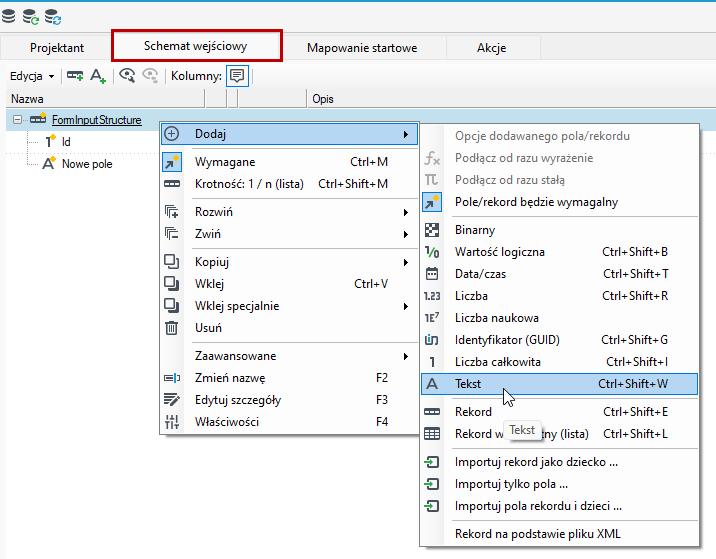This screenshot has width=716, height=559.
Task: Add a Liczba całkowita field
Action: [560, 362]
